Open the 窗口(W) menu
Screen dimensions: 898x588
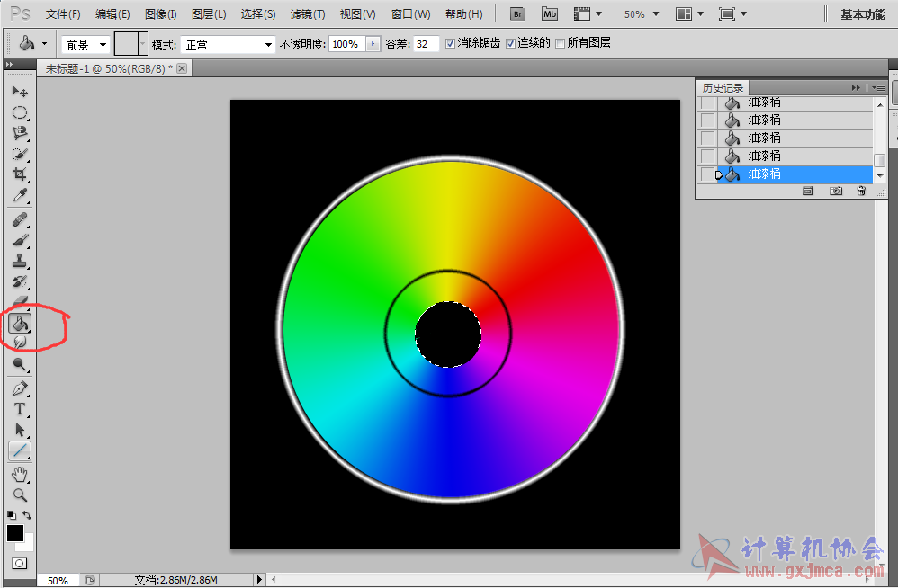tap(410, 13)
